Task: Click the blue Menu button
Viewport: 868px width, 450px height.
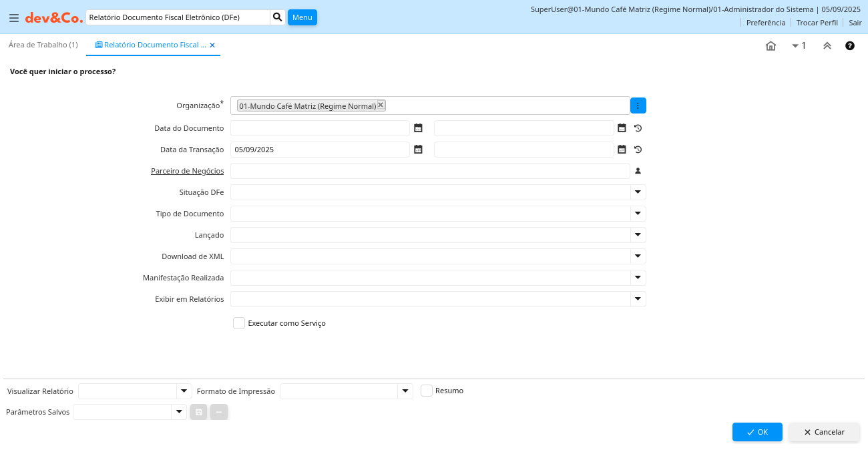Action: [302, 17]
